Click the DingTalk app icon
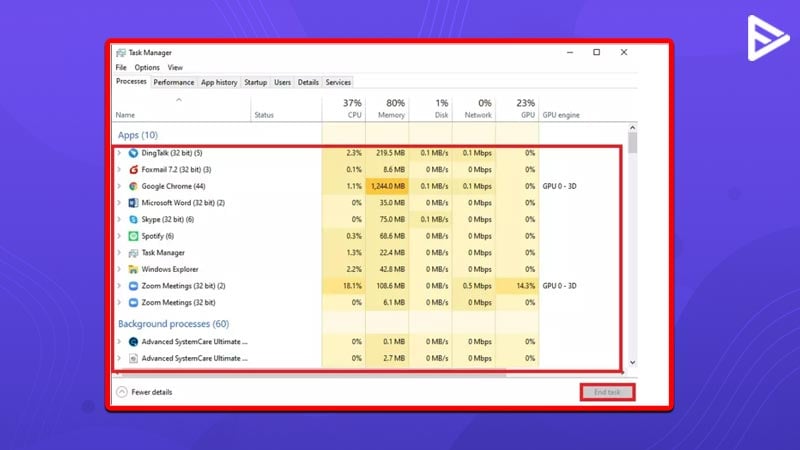800x450 pixels. click(x=133, y=153)
